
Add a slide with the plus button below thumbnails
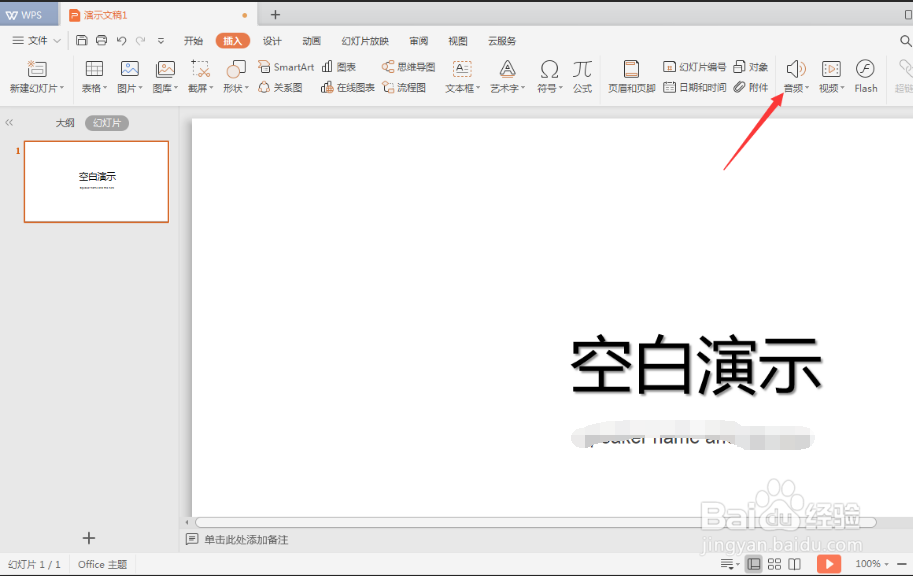[x=89, y=538]
